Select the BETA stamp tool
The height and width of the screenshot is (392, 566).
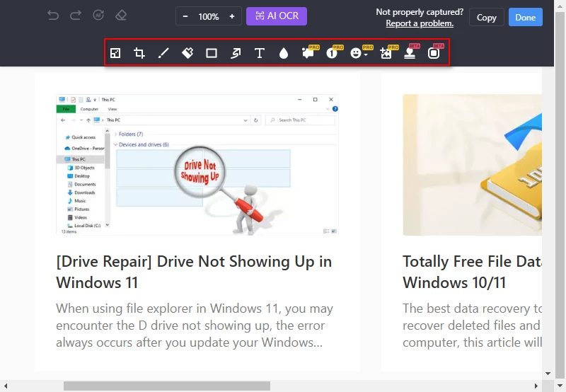click(410, 52)
